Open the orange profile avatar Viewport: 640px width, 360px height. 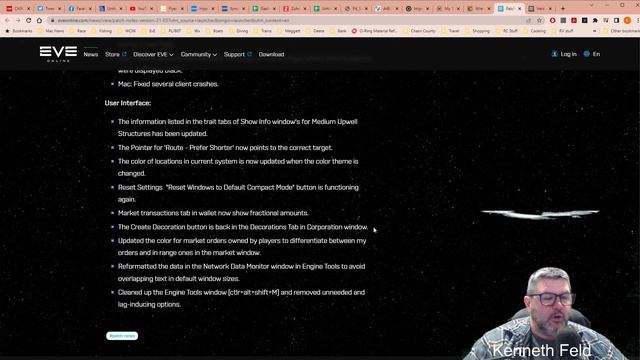coord(627,20)
